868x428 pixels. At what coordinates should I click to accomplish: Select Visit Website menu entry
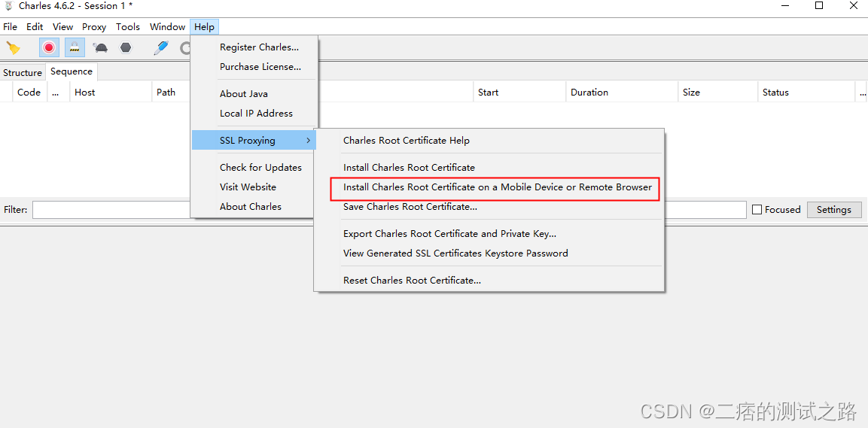click(254, 187)
